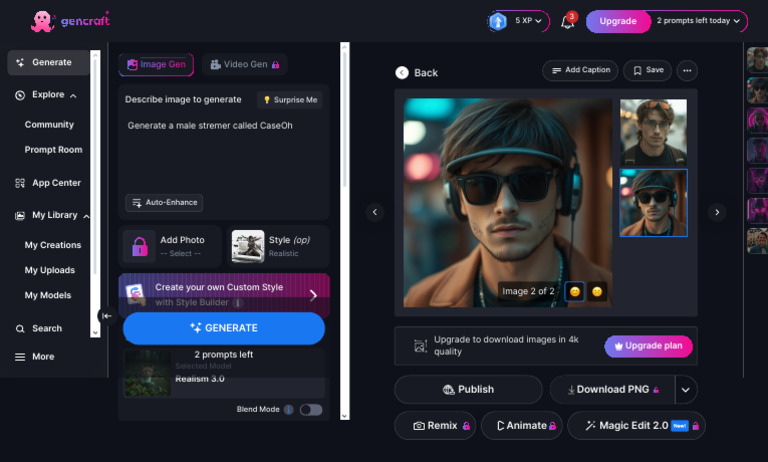
Task: Click the App Center grid icon
Action: [20, 183]
